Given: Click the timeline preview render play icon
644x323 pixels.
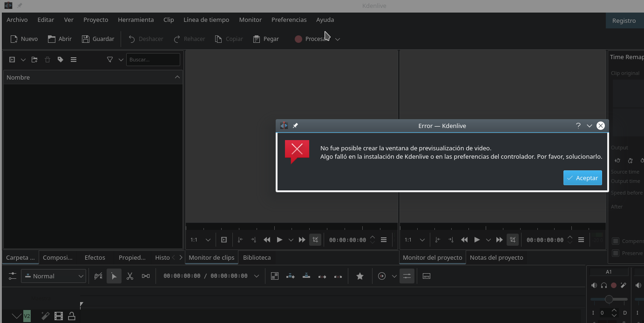Looking at the screenshot, I should 382,276.
